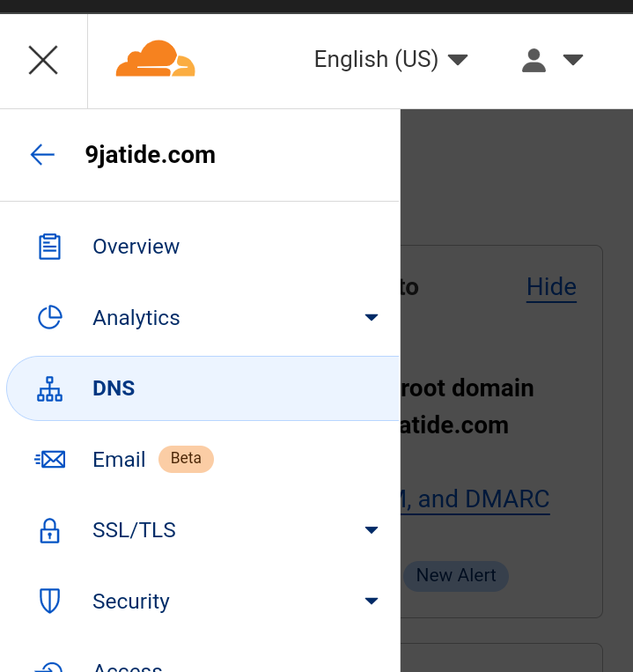Expand the SSL/TLS submenu arrow
This screenshot has height=672, width=633.
tap(372, 530)
